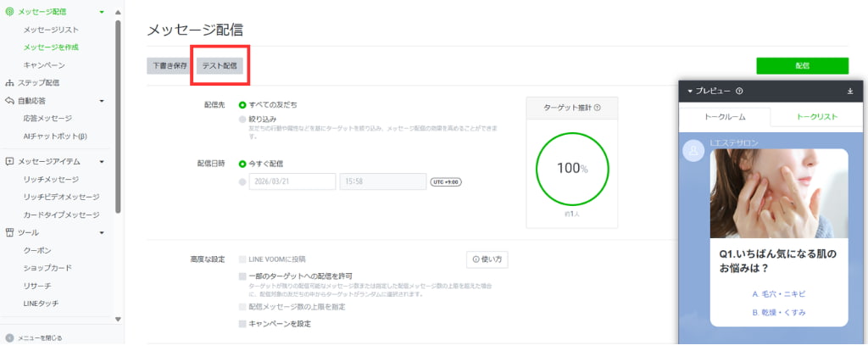
Task: Click the 約1人 estimate text
Action: [572, 213]
